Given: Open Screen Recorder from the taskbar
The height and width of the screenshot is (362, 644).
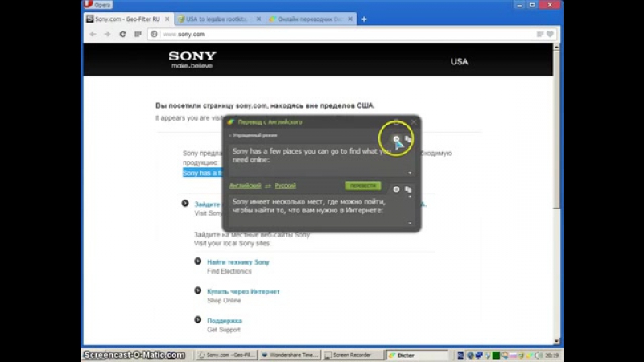Looking at the screenshot, I should (351, 355).
